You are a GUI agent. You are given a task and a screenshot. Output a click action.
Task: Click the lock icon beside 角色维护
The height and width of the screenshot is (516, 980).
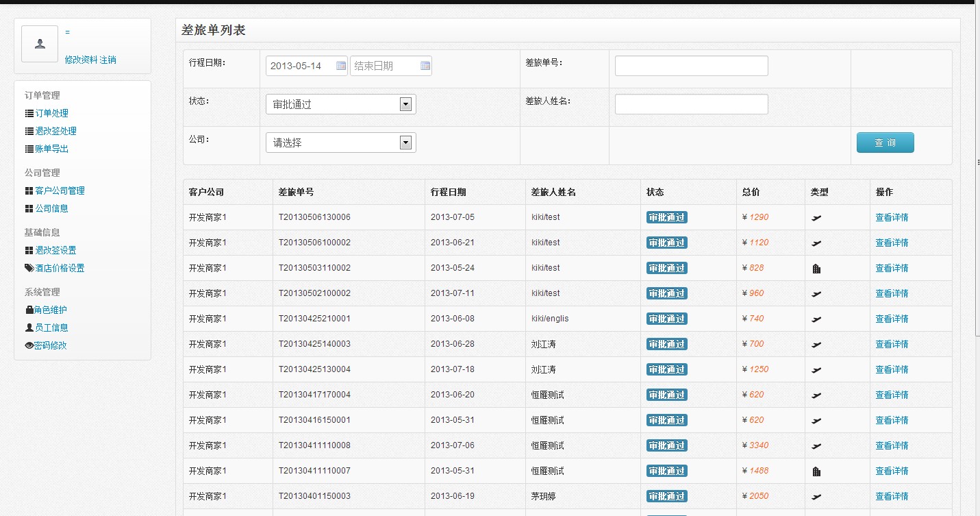tap(29, 310)
